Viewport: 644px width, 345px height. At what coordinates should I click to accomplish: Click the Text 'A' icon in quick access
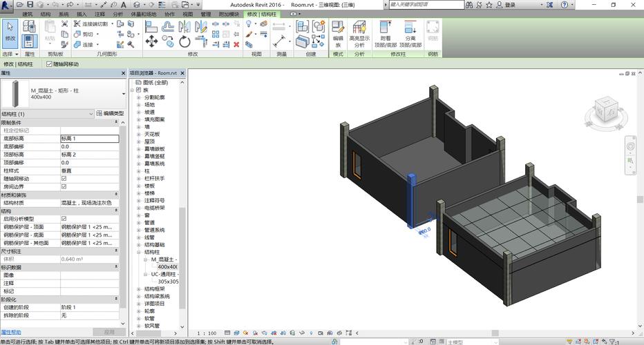click(124, 5)
